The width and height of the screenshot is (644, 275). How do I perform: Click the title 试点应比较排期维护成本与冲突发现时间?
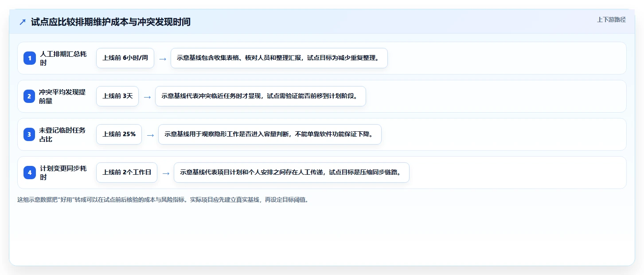(x=111, y=22)
